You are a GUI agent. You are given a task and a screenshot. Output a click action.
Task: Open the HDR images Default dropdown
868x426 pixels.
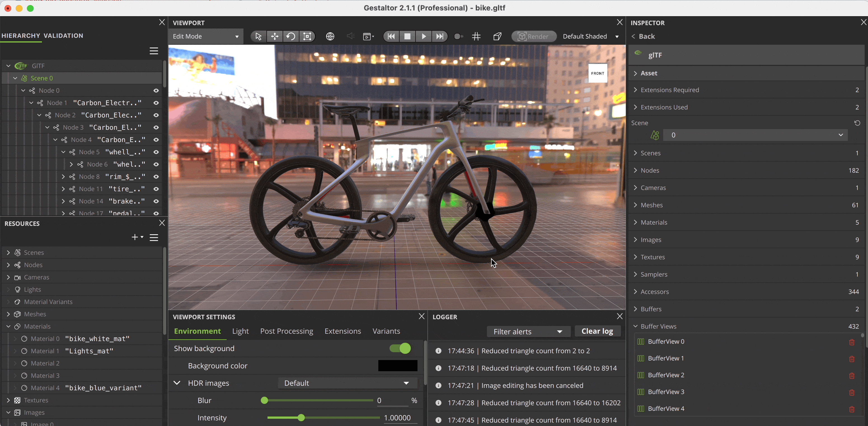click(348, 383)
